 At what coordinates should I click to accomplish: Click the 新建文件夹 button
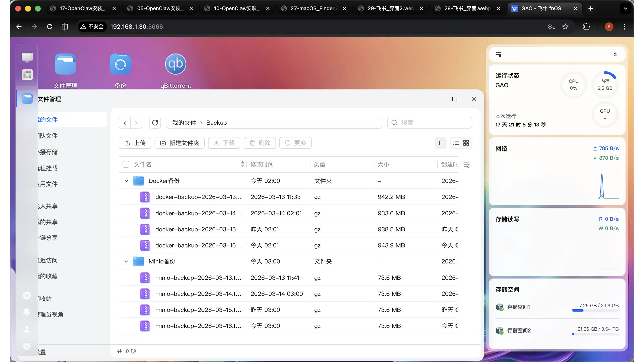tap(179, 143)
